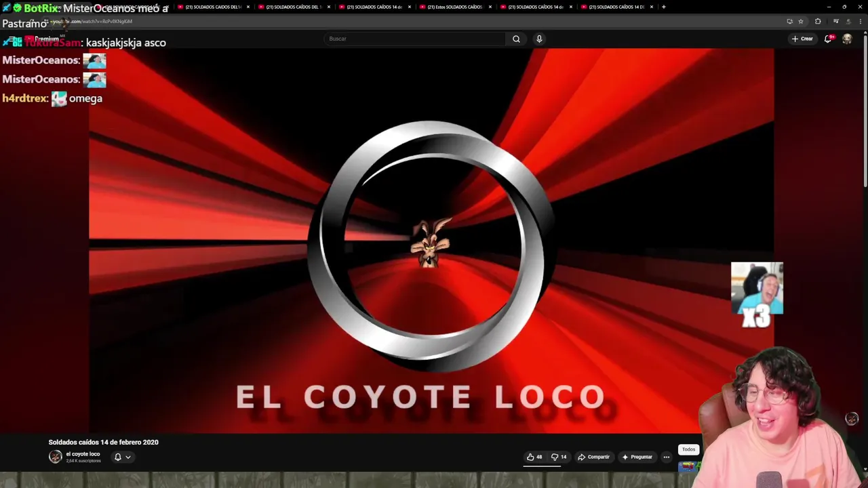The image size is (868, 488).
Task: Click the video player showing EL COYOTE LOCO
Action: pyautogui.click(x=431, y=241)
